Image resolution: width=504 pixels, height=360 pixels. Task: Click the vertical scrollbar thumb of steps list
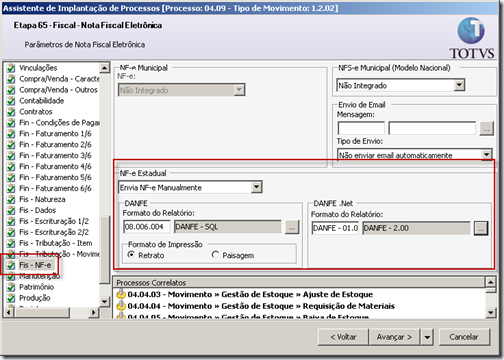point(105,250)
